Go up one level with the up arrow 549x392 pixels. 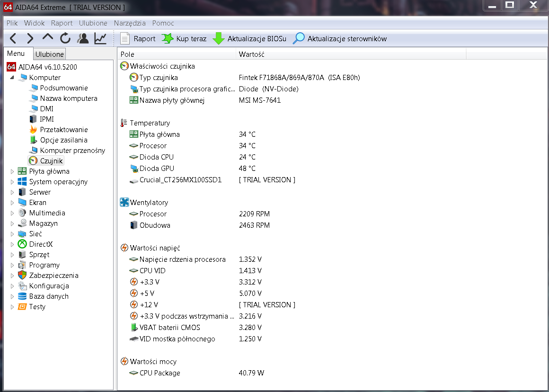click(48, 38)
